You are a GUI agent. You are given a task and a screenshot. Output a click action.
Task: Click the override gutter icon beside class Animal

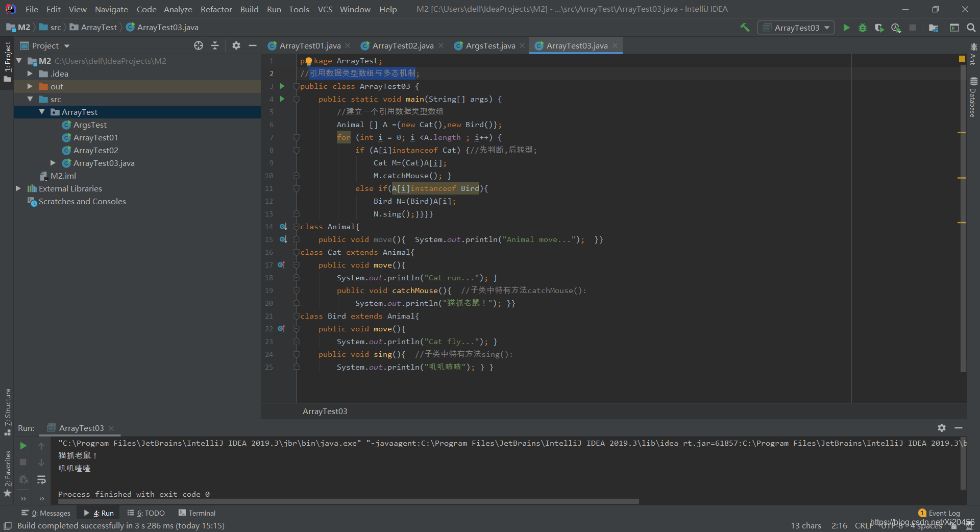283,227
